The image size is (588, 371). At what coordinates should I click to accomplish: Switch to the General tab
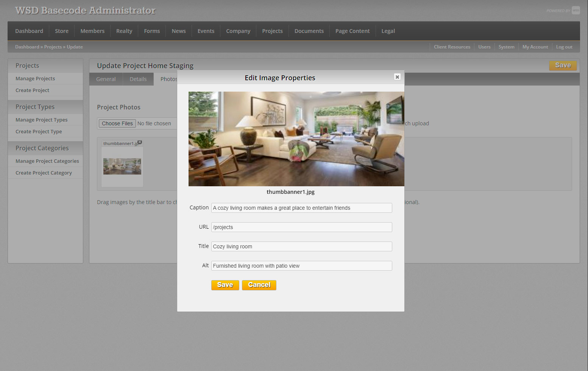106,79
